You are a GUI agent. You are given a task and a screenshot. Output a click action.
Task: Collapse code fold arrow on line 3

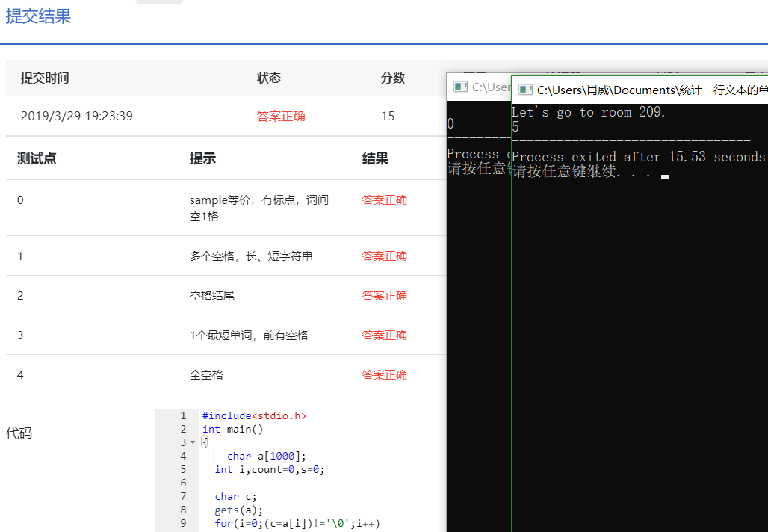(193, 442)
